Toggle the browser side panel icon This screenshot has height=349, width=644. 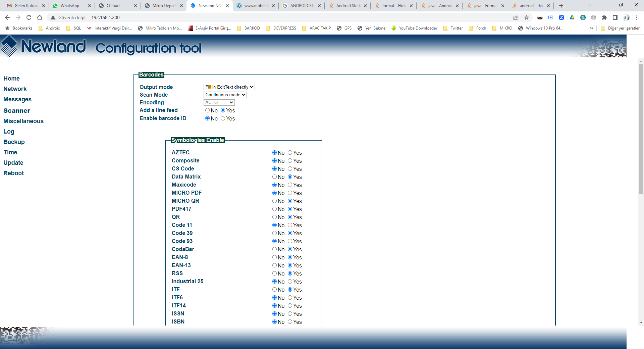[x=615, y=17]
